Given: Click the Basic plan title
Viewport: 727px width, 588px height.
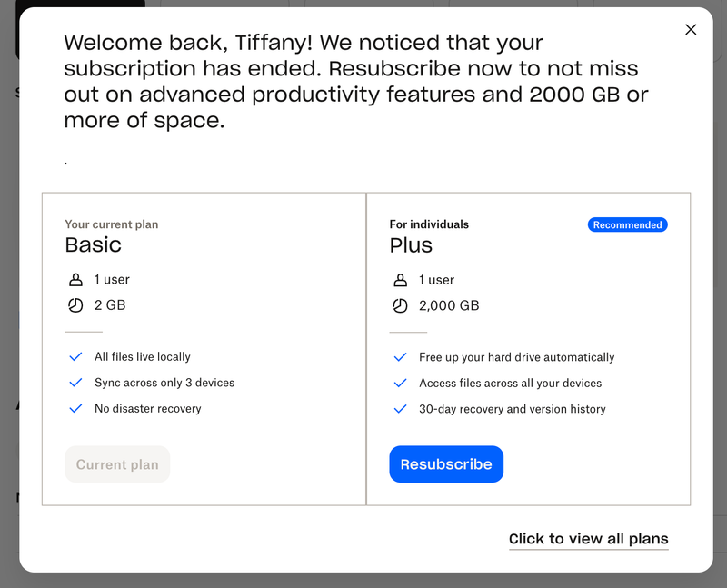Looking at the screenshot, I should pos(93,244).
